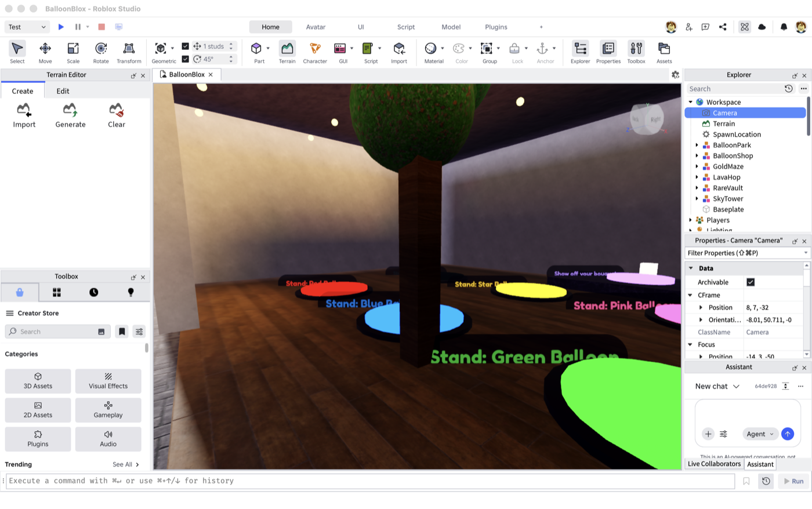812x509 pixels.
Task: Click the Group tool
Action: coord(487,52)
